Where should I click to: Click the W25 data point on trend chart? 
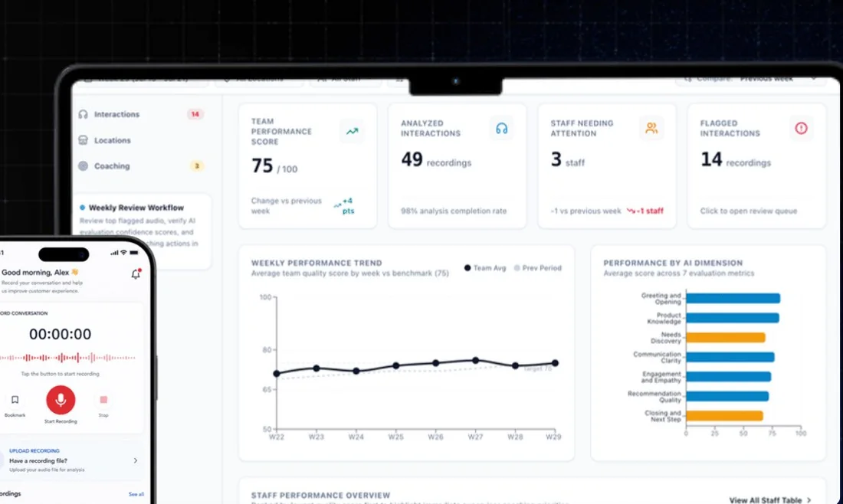[x=396, y=365]
